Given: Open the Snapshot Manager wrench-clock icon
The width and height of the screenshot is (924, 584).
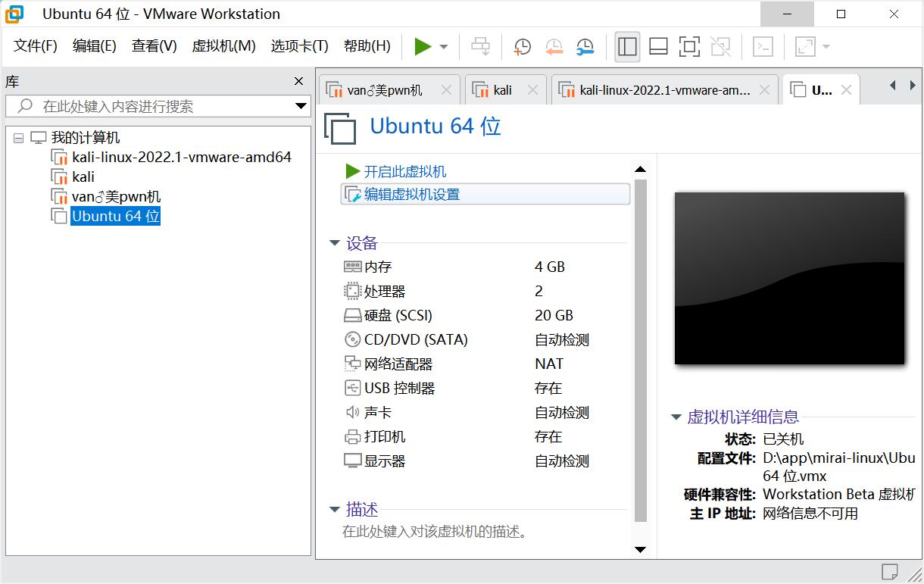Looking at the screenshot, I should click(585, 47).
